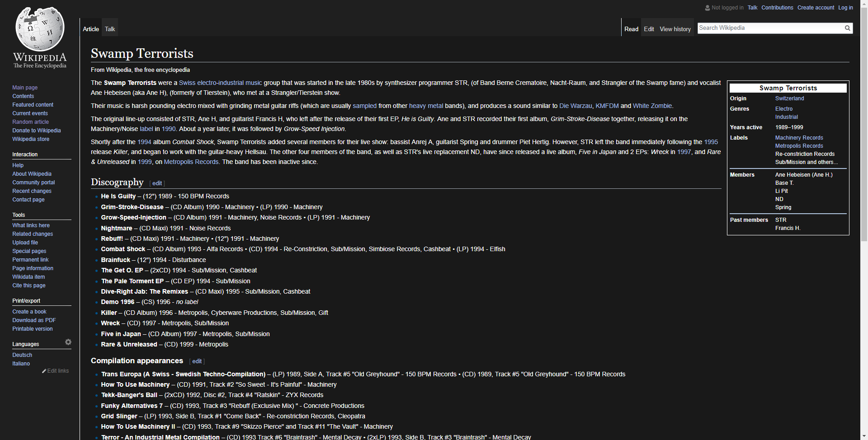Open Machinery Records infobox link
This screenshot has height=440, width=868.
point(799,138)
